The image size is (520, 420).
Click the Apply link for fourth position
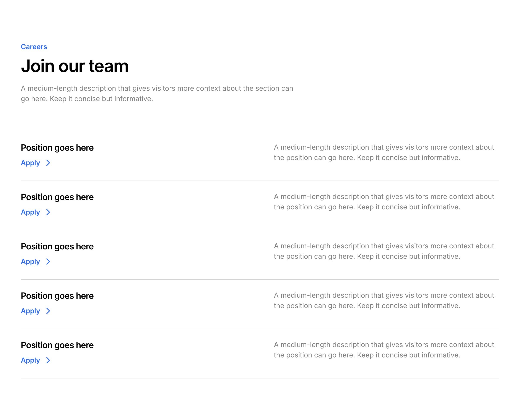30,311
